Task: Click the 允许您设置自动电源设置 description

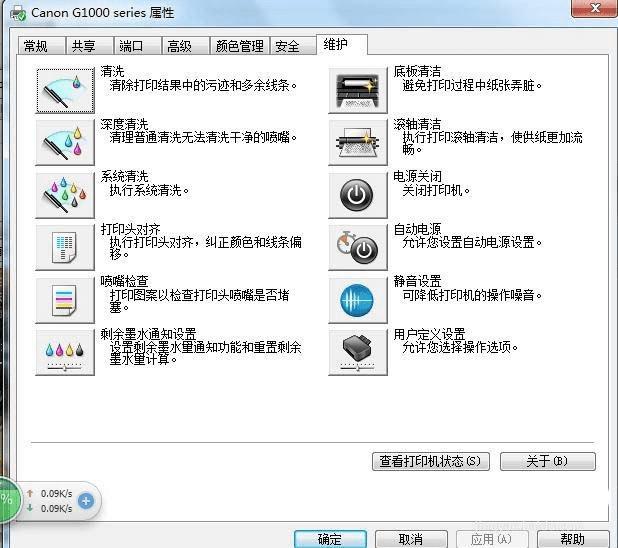Action: coord(472,242)
